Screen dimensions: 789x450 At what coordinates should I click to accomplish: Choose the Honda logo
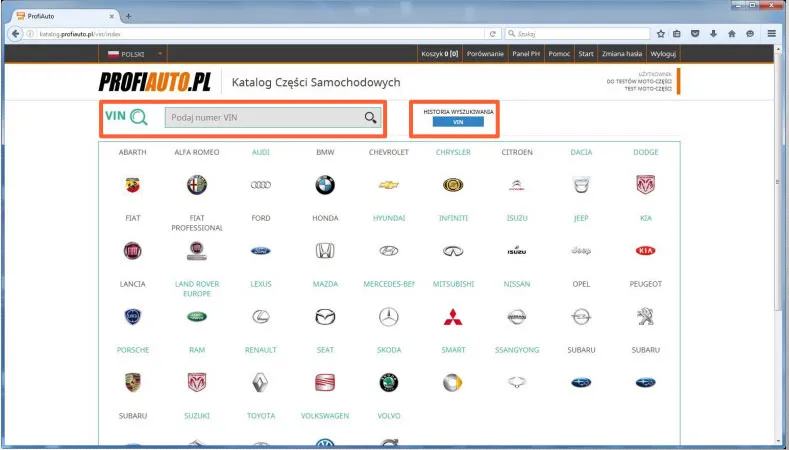[325, 251]
